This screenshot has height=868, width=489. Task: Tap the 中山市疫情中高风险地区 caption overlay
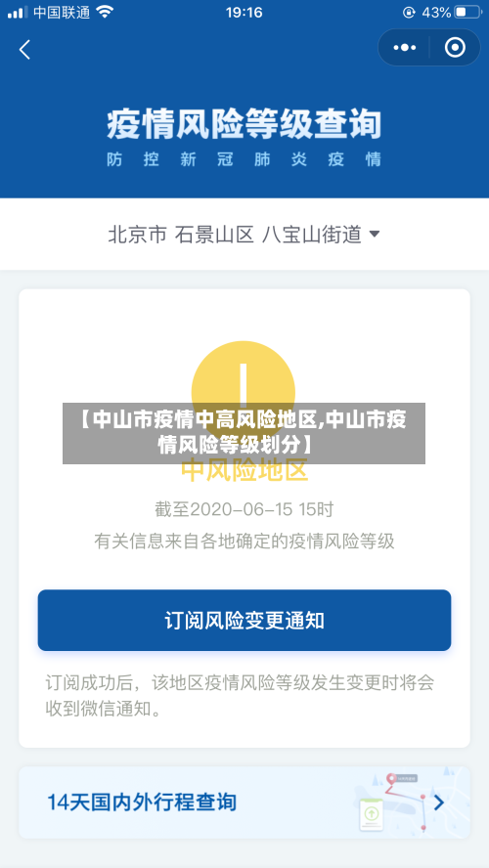pos(244,433)
